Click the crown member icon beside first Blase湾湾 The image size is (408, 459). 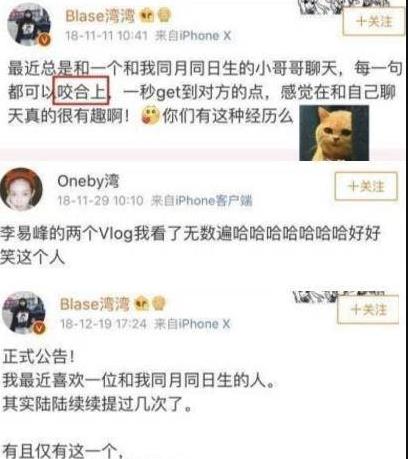tap(146, 16)
